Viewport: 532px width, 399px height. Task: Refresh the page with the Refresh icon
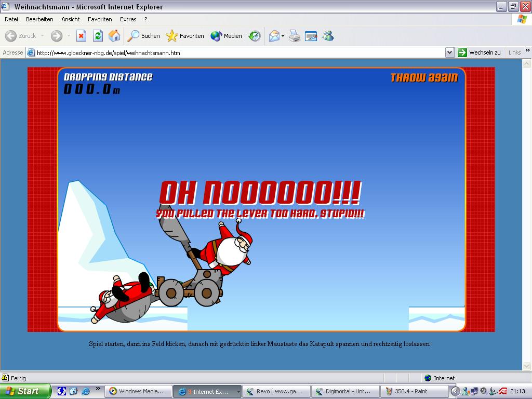pyautogui.click(x=98, y=36)
